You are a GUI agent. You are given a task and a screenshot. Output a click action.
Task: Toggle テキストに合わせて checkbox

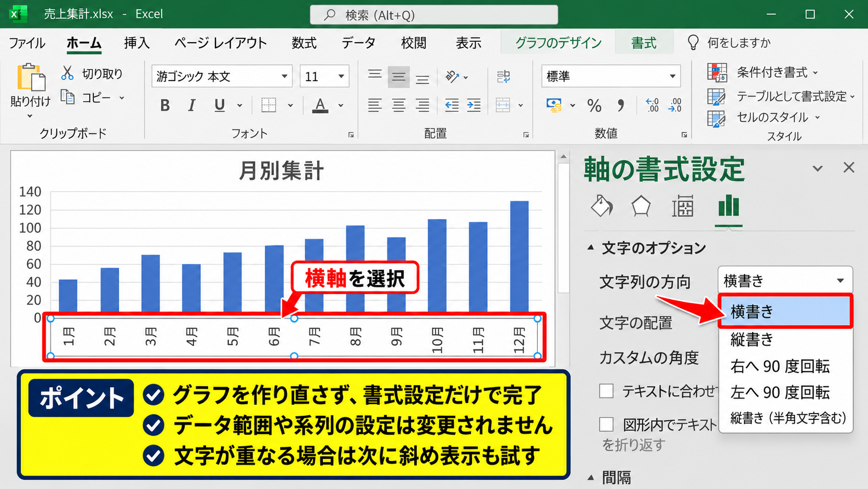(606, 391)
